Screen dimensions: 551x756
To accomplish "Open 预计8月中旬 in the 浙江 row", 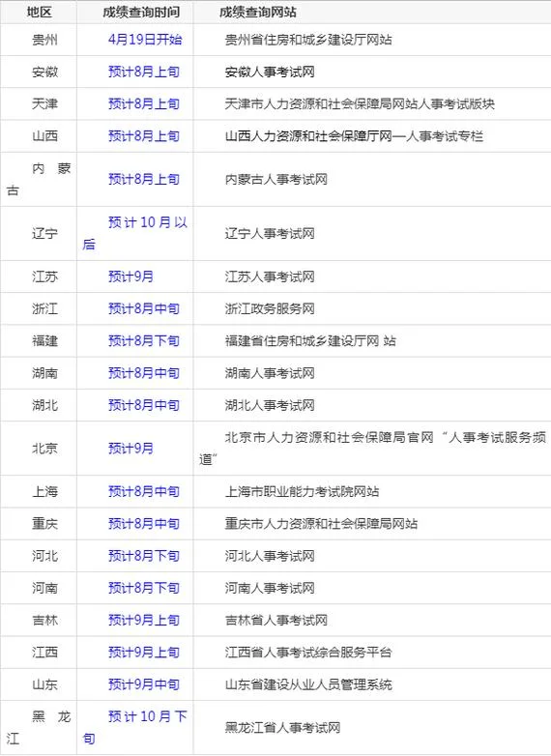I will pos(144,308).
